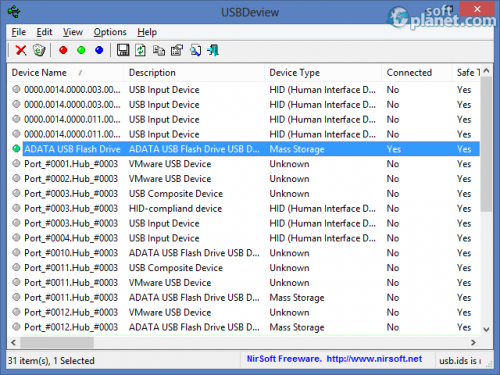Click 'USB Input Device' in the Port_#0003 row

164,223
